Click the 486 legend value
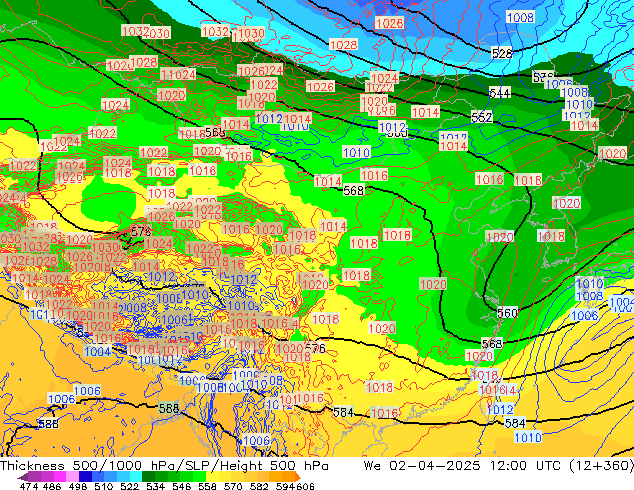 pos(52,486)
